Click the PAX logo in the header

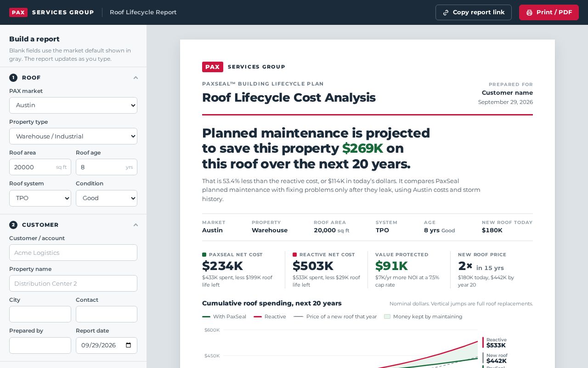(x=18, y=12)
